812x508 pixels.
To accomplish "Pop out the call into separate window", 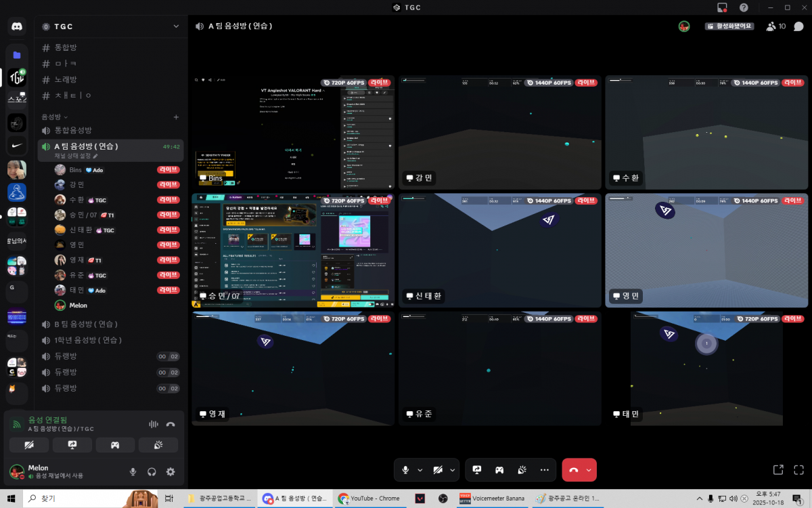I will 778,469.
